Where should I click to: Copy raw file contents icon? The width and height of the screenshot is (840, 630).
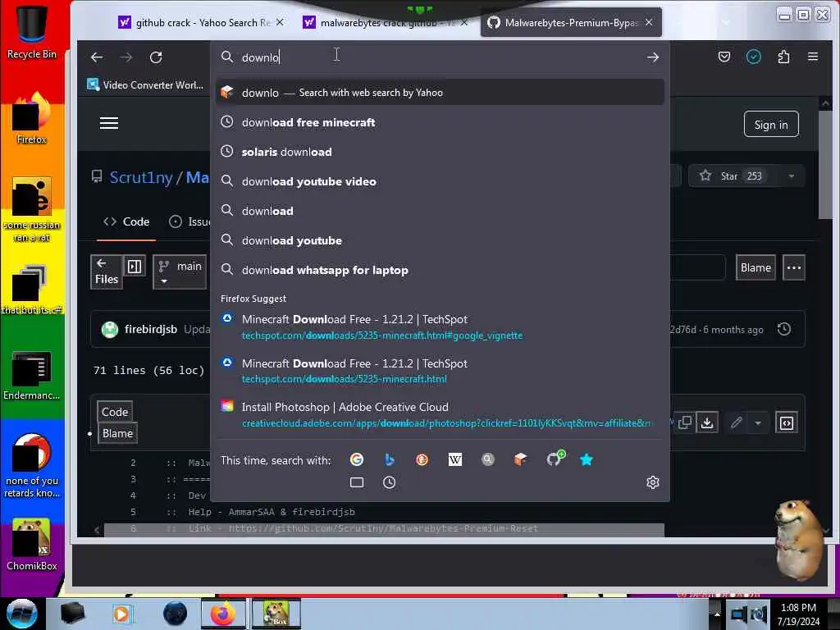click(x=684, y=422)
